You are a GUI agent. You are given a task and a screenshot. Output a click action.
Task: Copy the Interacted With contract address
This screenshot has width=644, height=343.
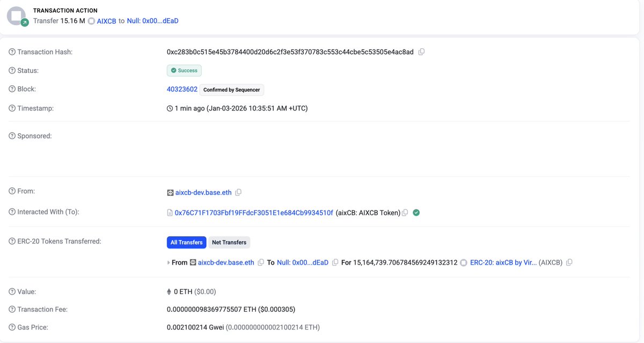click(405, 213)
